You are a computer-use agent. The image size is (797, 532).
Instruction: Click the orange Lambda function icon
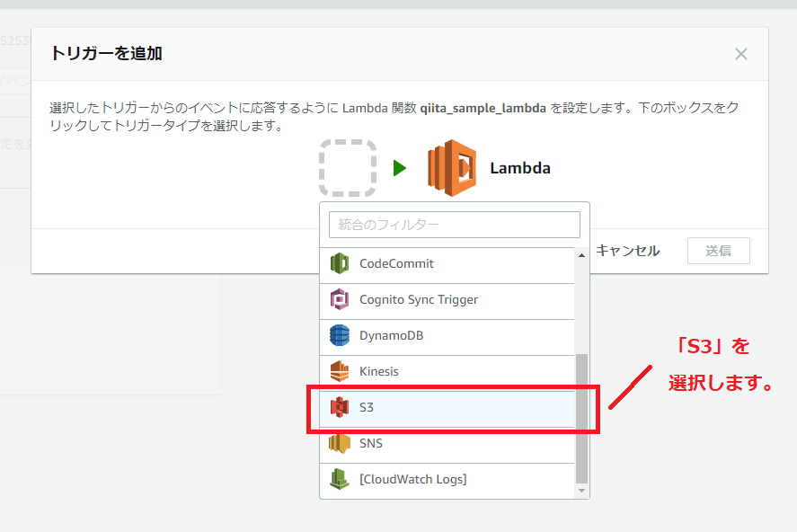point(450,167)
